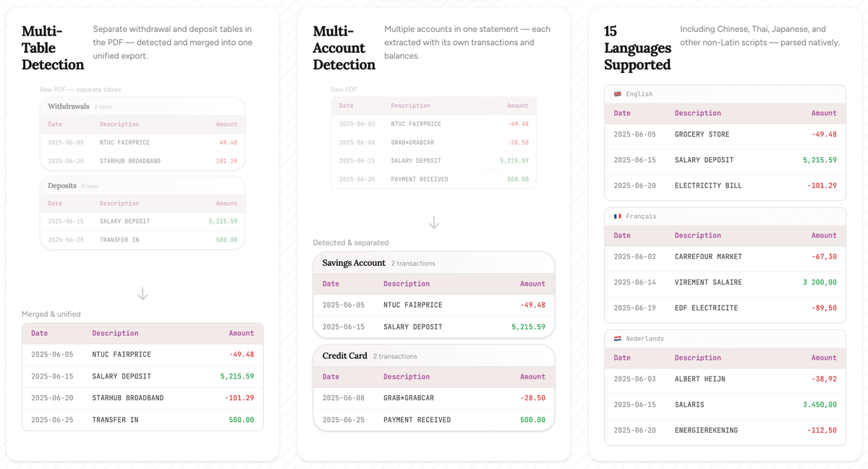868x469 pixels.
Task: Click the Date header in Merged & unified table
Action: coord(40,334)
